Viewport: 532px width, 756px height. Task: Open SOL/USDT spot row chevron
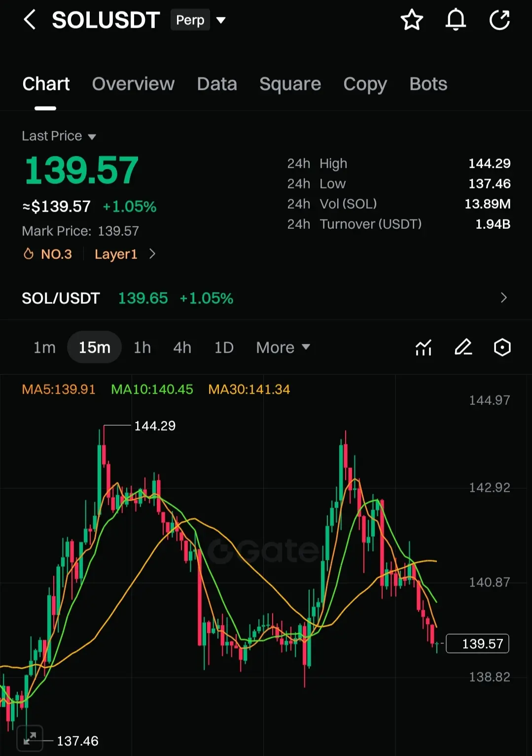pos(503,298)
